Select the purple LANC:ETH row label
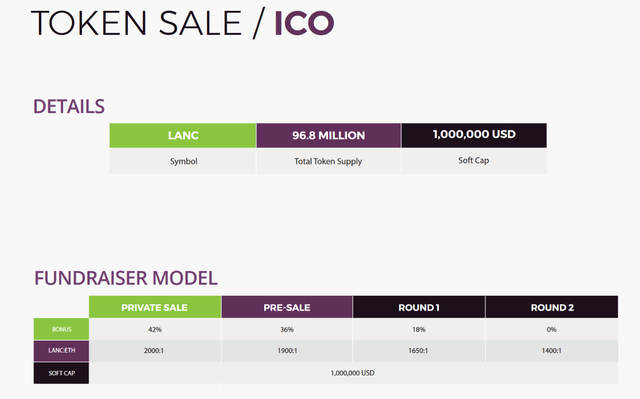The image size is (640, 399). [x=61, y=351]
